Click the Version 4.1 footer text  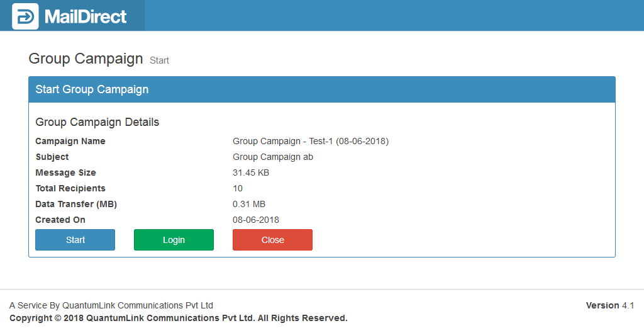click(609, 305)
